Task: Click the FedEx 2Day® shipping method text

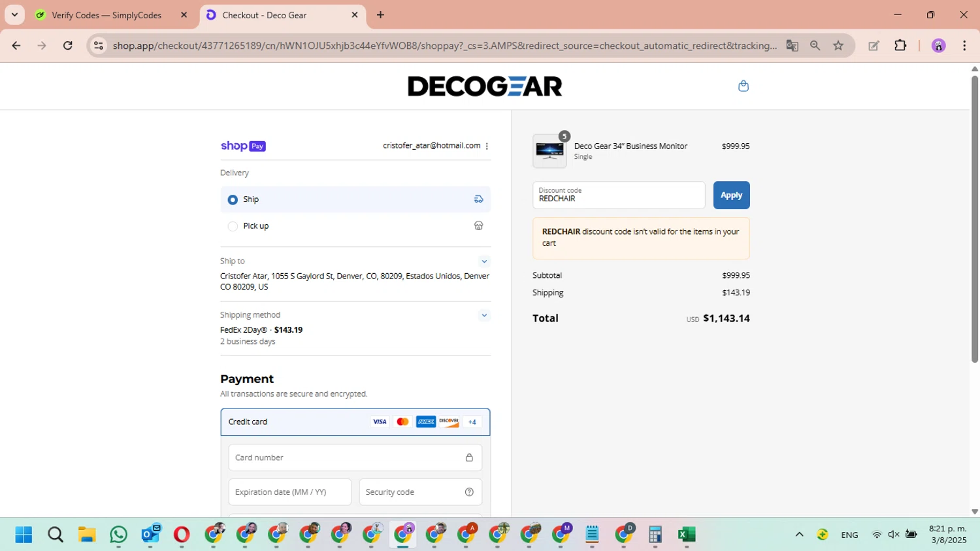Action: pos(261,330)
